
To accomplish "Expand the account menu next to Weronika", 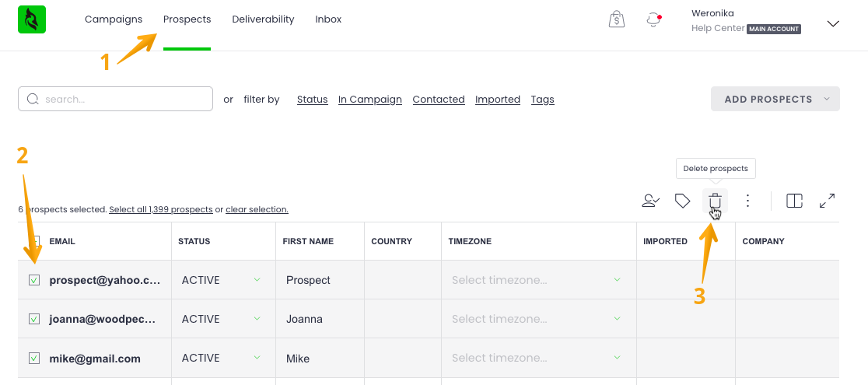I will coord(832,23).
